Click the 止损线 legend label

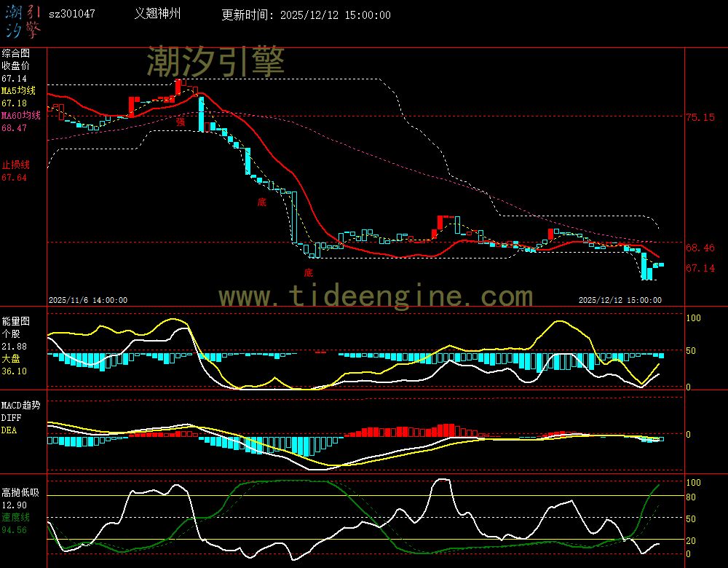[15, 165]
